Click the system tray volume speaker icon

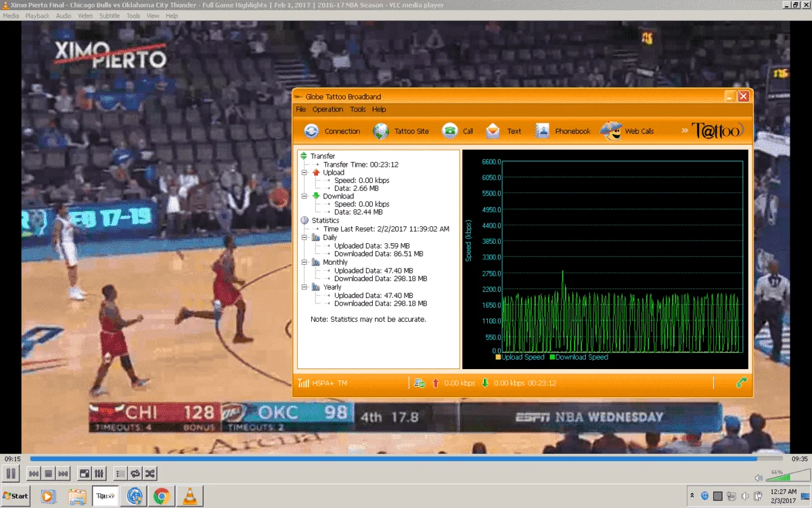pos(744,496)
